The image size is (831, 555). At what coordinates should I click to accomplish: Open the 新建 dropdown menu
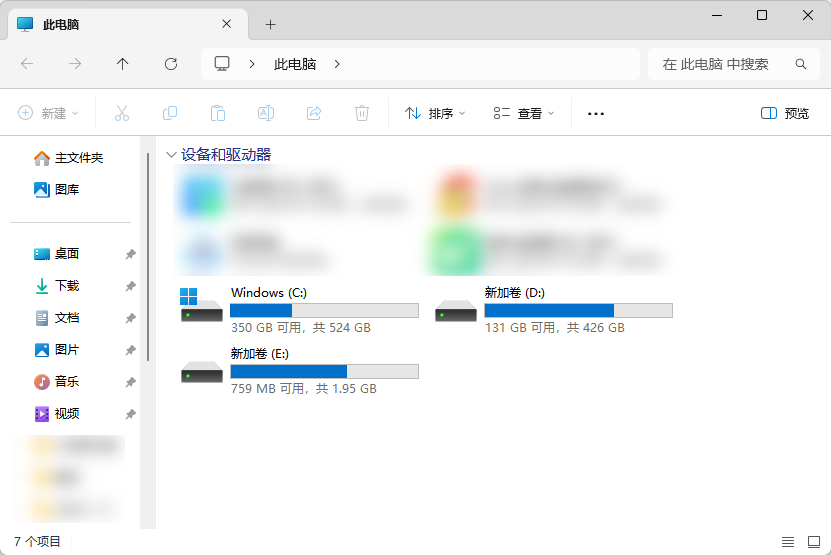coord(48,113)
